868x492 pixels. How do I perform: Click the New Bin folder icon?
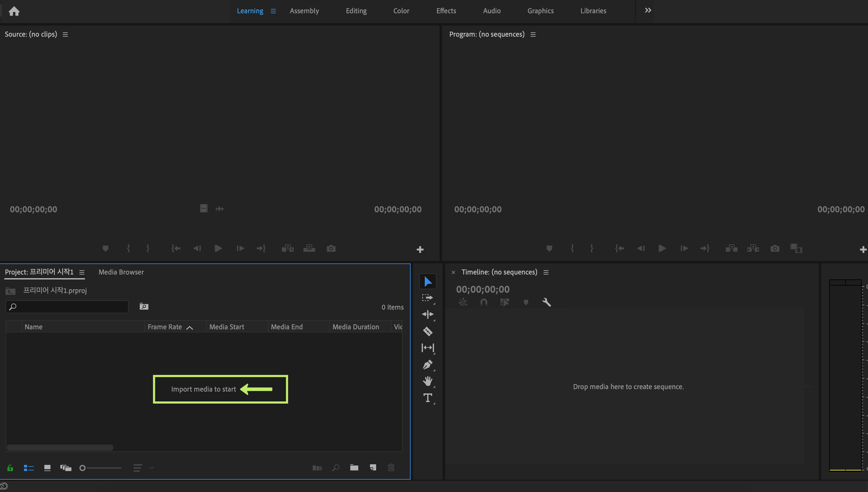pyautogui.click(x=354, y=468)
